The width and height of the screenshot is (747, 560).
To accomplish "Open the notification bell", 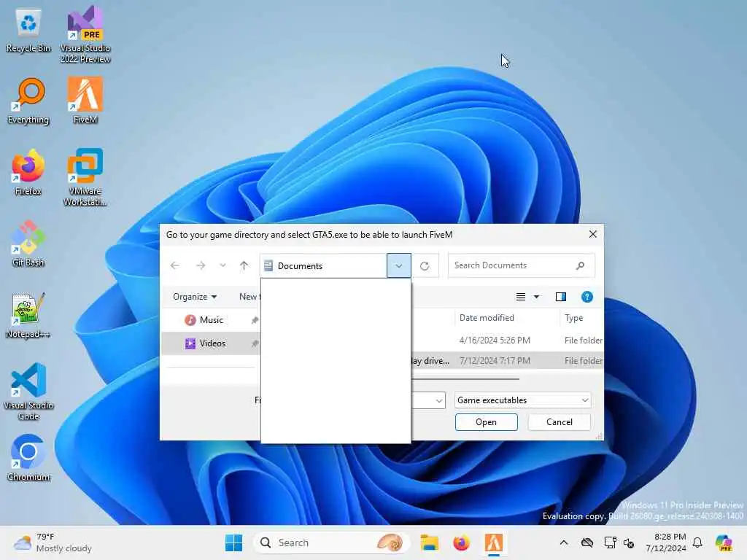I will [x=697, y=542].
